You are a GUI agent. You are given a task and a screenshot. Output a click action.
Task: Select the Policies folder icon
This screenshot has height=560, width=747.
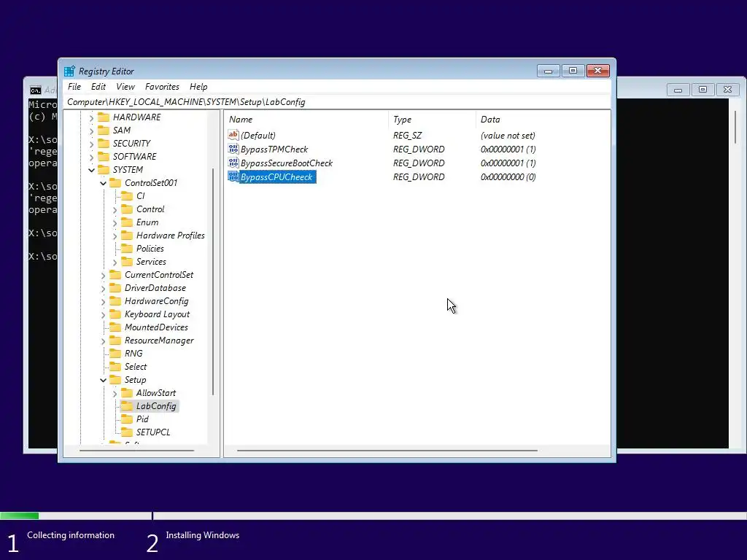[x=127, y=248]
